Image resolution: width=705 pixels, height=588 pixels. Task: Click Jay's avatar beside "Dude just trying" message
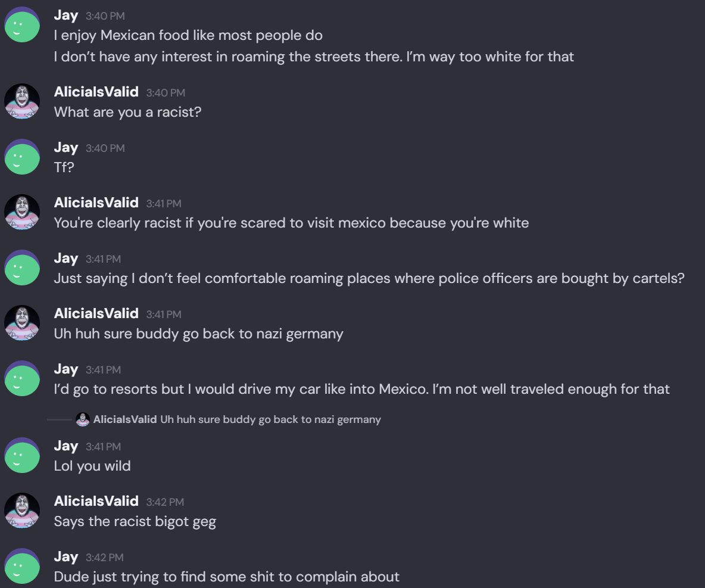22,566
